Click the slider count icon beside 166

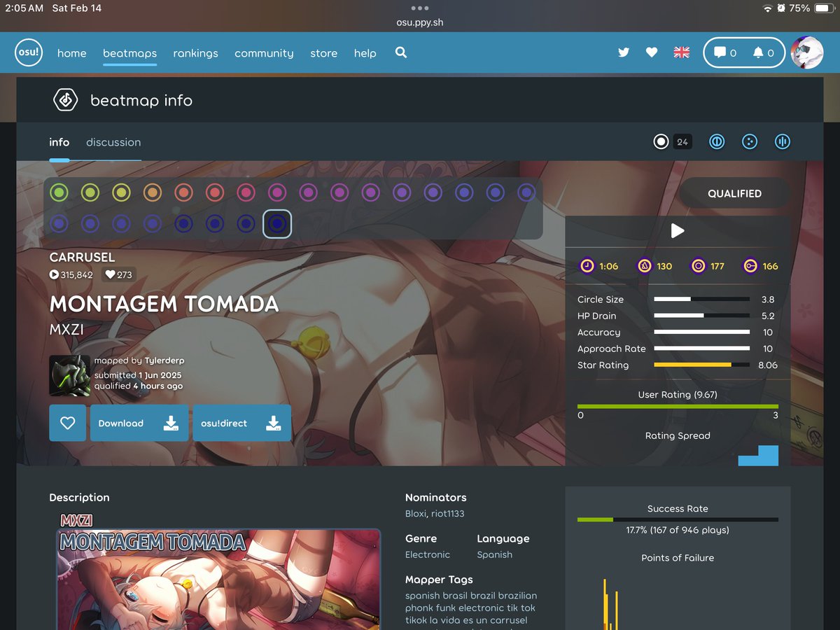[x=750, y=266]
